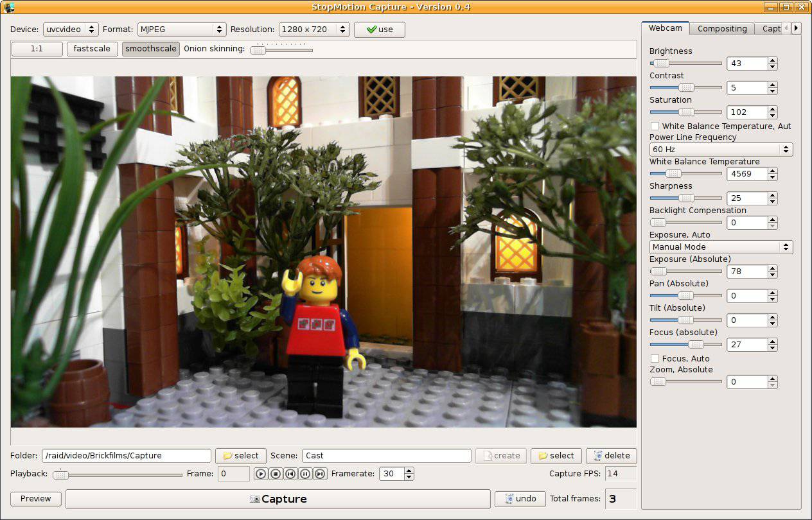The width and height of the screenshot is (812, 520).
Task: Open the Format dropdown showing MJPEG
Action: 182,30
